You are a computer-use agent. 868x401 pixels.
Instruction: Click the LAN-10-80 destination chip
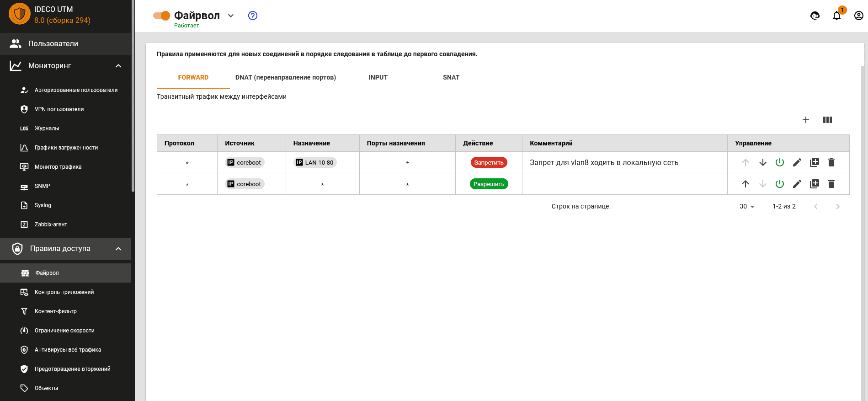coord(315,162)
